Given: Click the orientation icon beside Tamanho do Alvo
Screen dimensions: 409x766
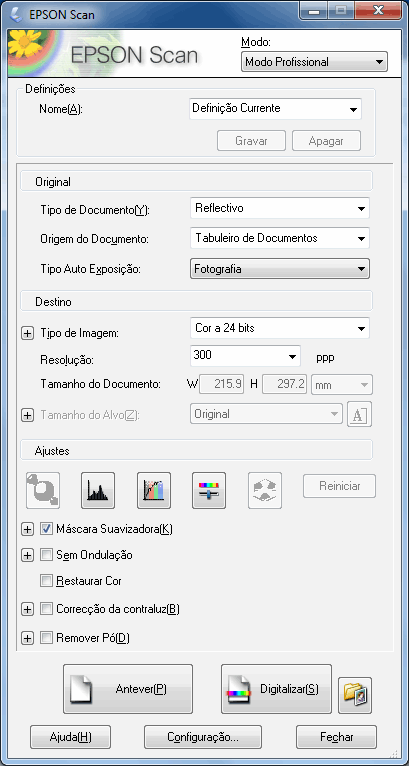Looking at the screenshot, I should click(x=359, y=414).
